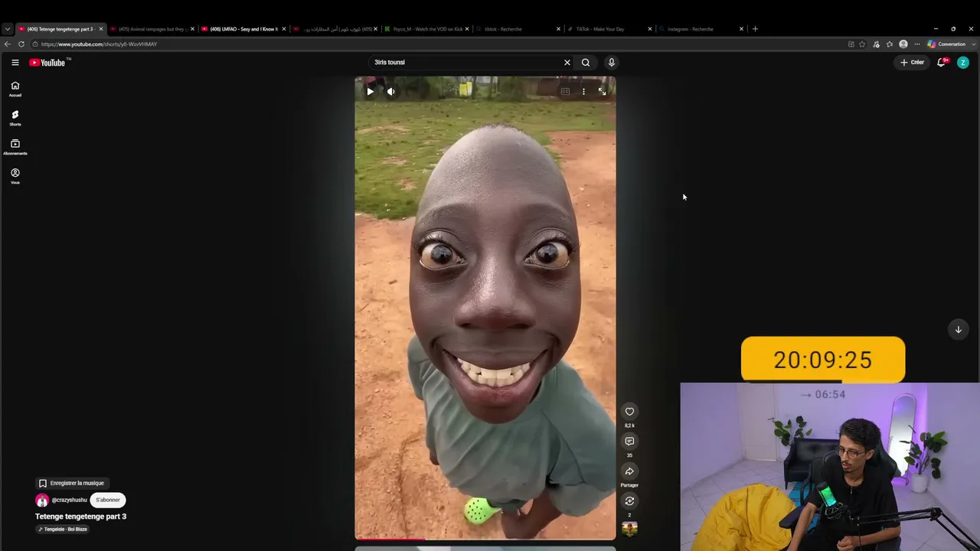Open Accueil in the YouTube sidebar
Viewport: 980px width, 551px height.
[15, 89]
